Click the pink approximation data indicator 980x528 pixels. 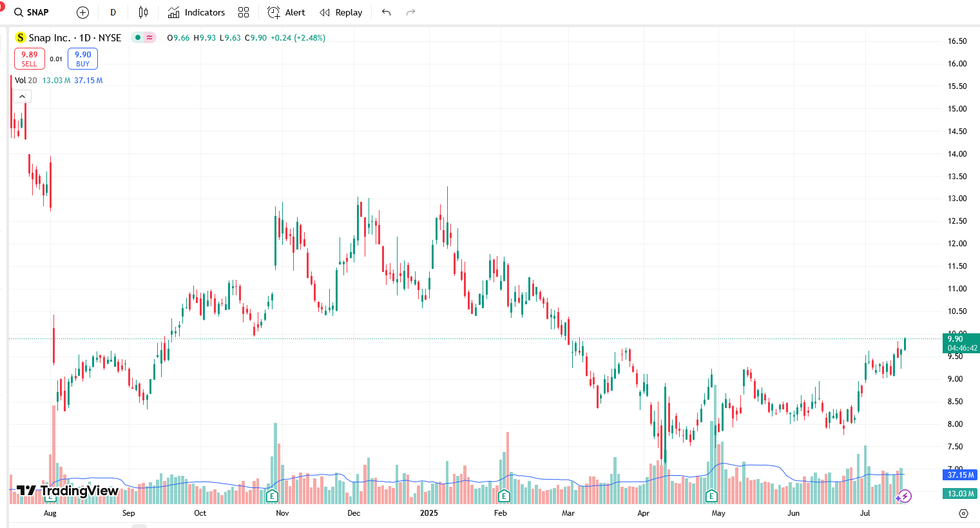(149, 38)
